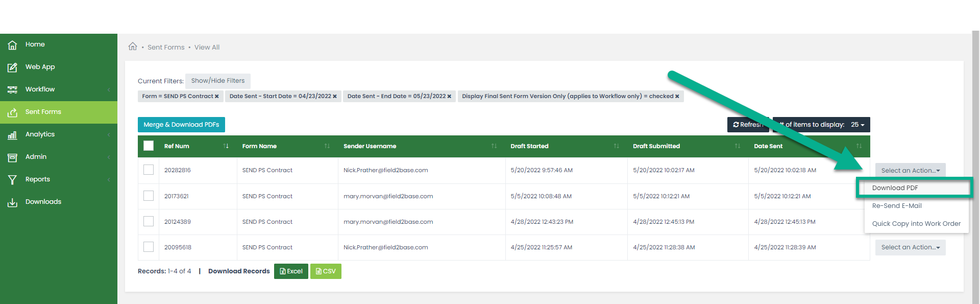Expand the Reports submenu chevron
The image size is (980, 304).
(109, 180)
